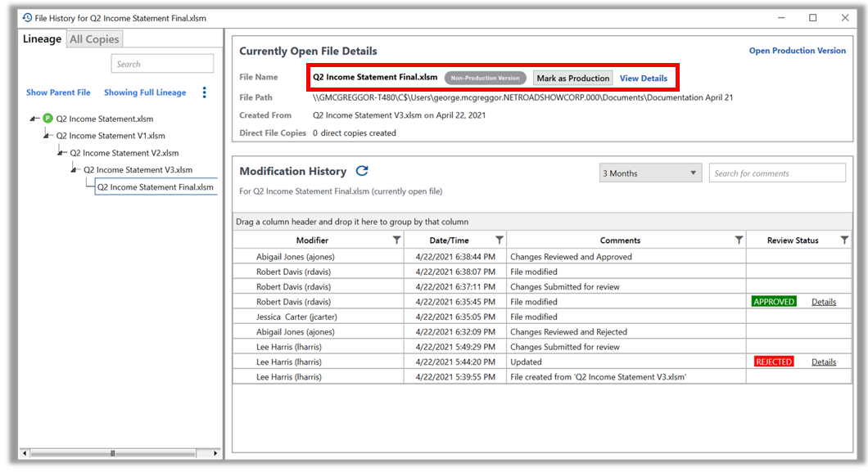Viewport: 868px width, 472px height.
Task: Select Q2 Income Statement V1.xlsm in tree
Action: [111, 136]
